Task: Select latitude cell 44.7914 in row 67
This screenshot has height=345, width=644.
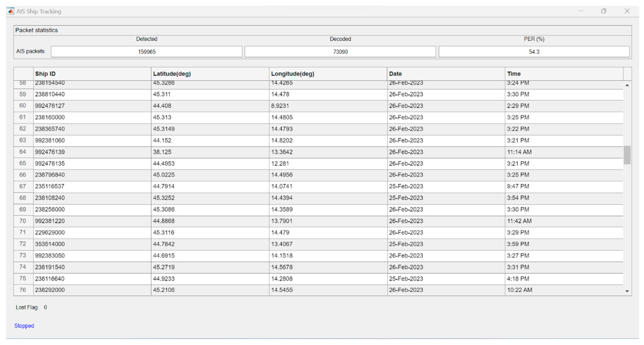Action: (x=164, y=186)
